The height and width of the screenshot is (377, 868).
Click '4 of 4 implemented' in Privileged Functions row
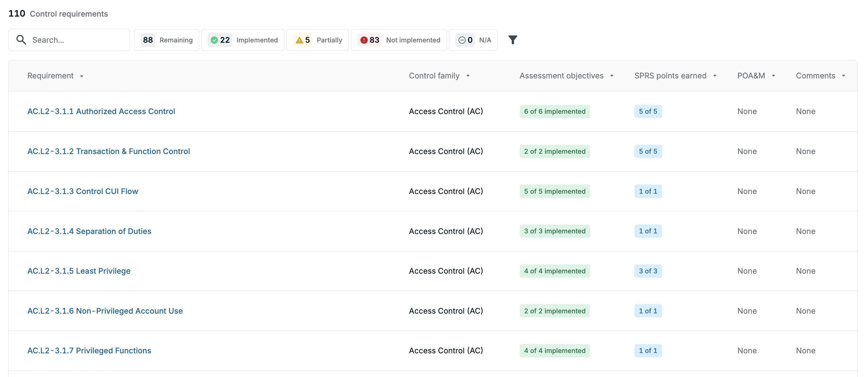pos(554,350)
